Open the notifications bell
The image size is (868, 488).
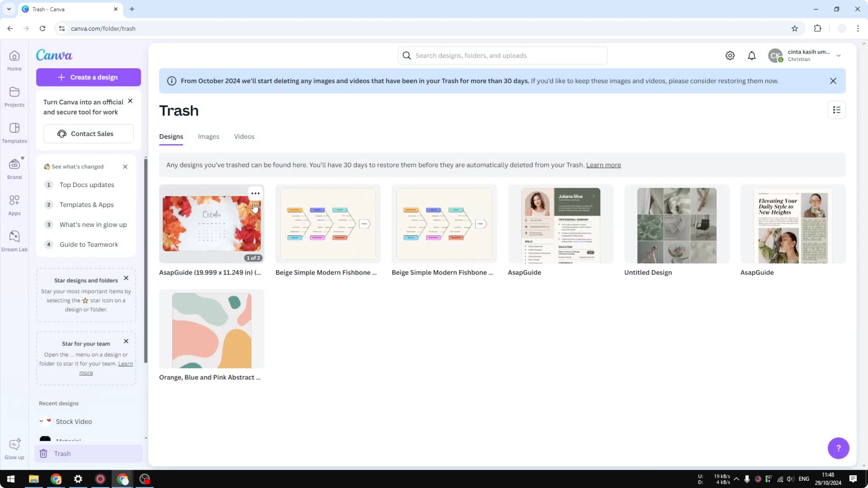(x=752, y=55)
